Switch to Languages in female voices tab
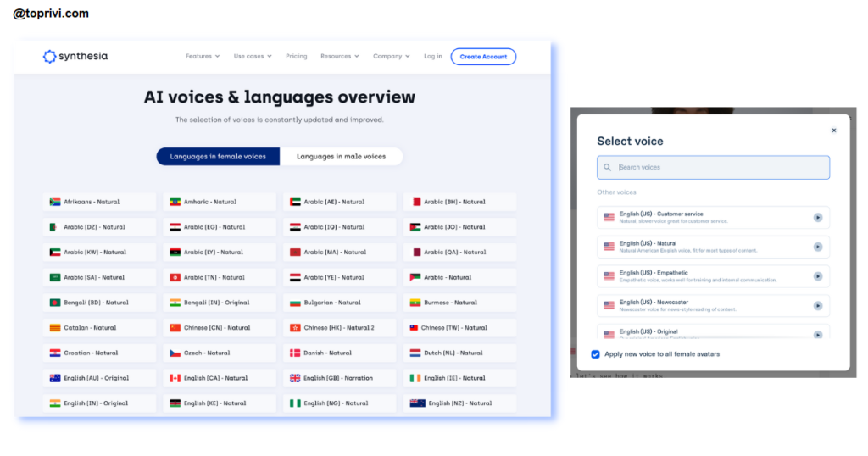 click(x=218, y=157)
